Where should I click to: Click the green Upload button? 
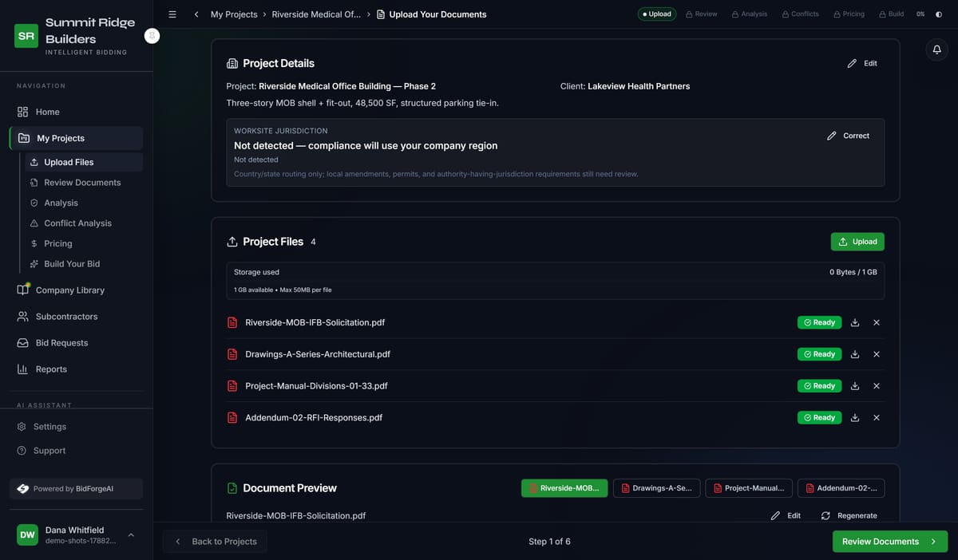point(857,242)
